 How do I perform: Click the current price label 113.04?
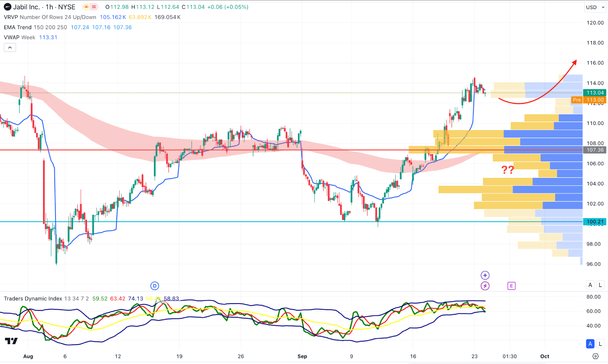click(595, 93)
